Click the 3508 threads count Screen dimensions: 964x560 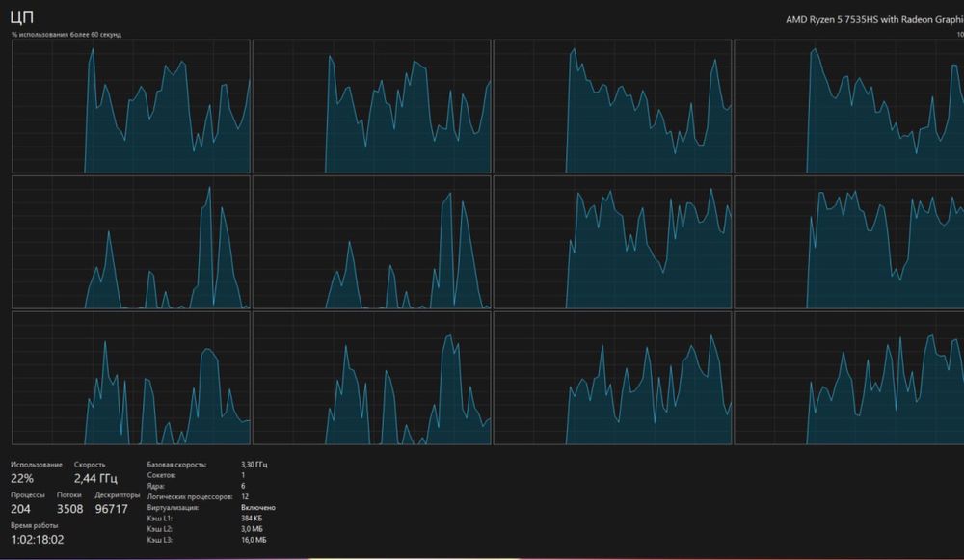(69, 509)
